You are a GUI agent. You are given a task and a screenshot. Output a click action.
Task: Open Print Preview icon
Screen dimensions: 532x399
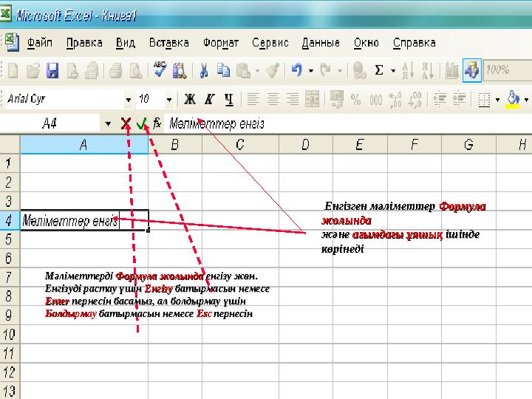136,71
